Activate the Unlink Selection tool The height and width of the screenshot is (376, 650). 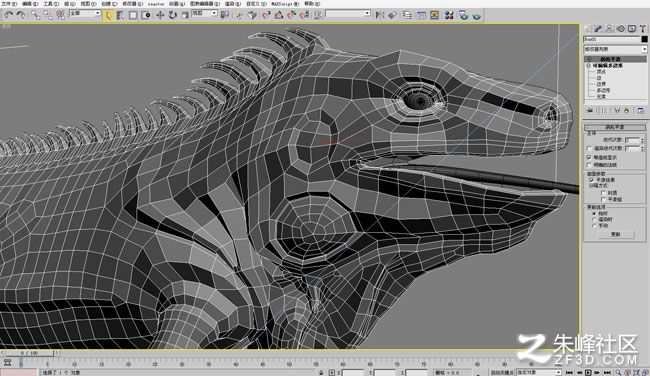[48, 15]
